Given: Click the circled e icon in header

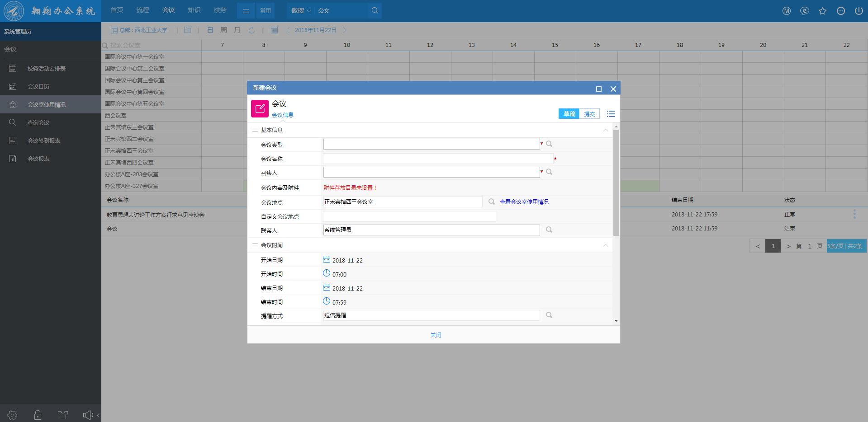Looking at the screenshot, I should click(x=805, y=11).
